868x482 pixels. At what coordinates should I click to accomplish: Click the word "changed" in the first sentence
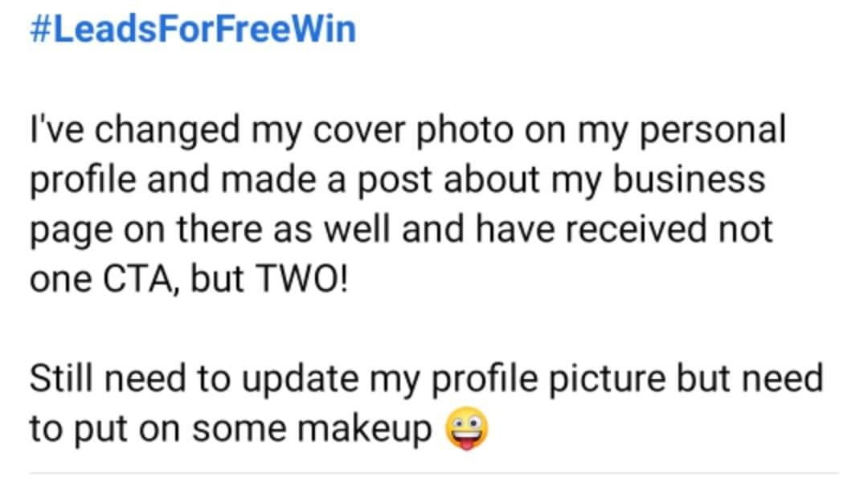pos(167,131)
